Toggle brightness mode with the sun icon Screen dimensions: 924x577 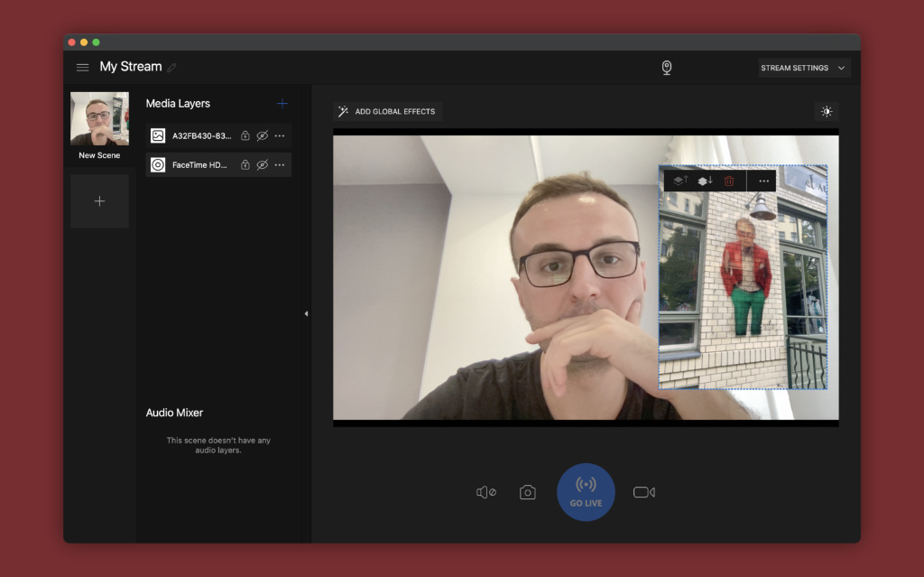[827, 112]
